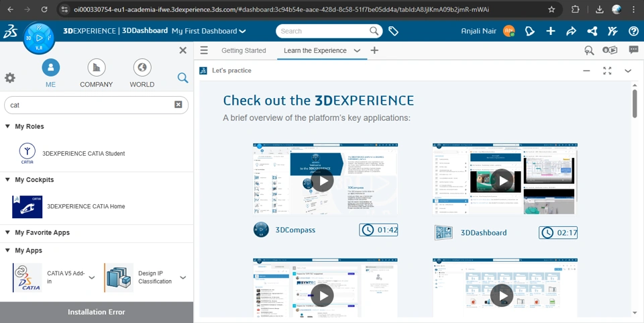644x323 pixels.
Task: Open the dashboard hamburger tab menu
Action: pos(204,50)
